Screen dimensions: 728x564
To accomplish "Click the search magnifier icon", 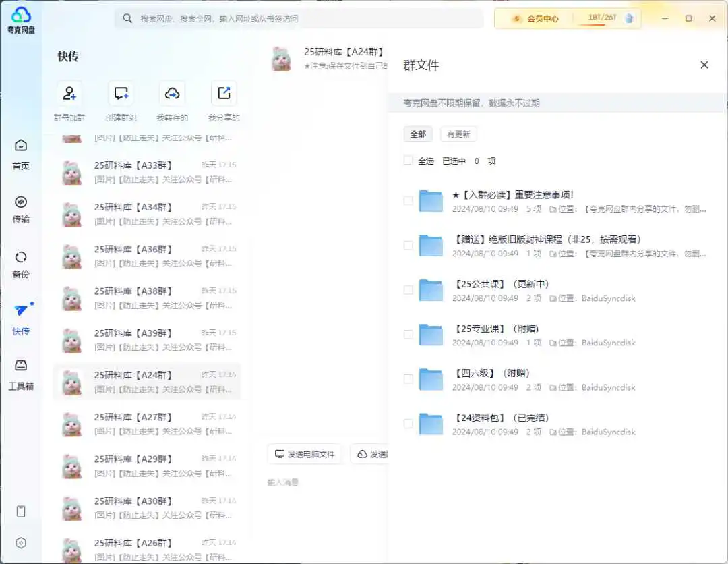I will click(x=127, y=19).
